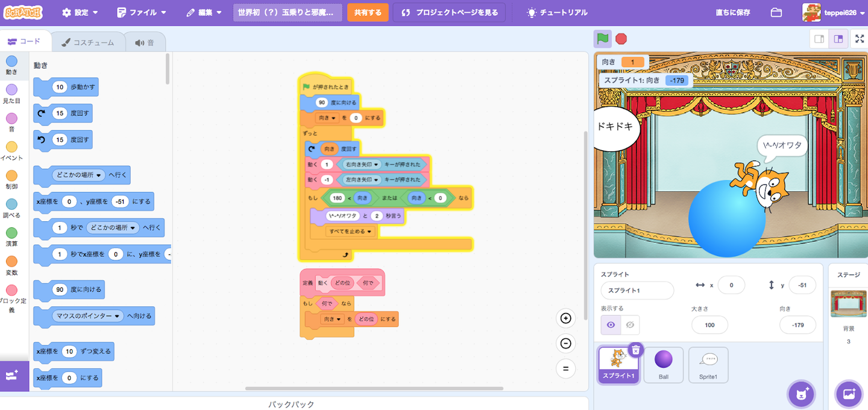This screenshot has width=868, height=410.
Task: Select the イベント events category
Action: (11, 152)
